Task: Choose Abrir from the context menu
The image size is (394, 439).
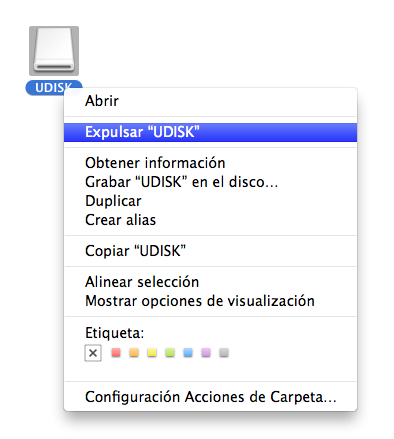Action: [210, 101]
